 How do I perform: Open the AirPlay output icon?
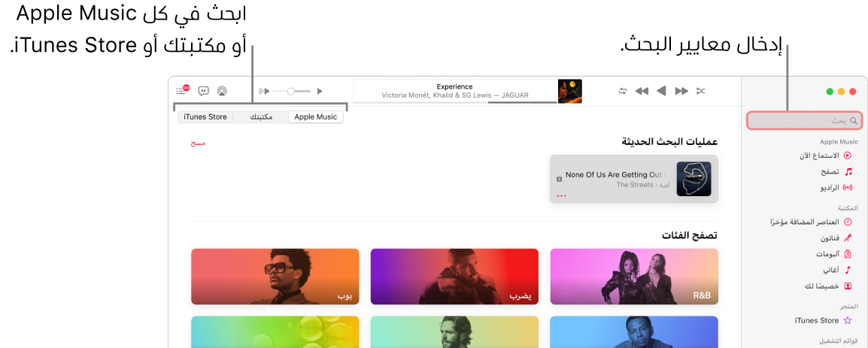pyautogui.click(x=221, y=91)
